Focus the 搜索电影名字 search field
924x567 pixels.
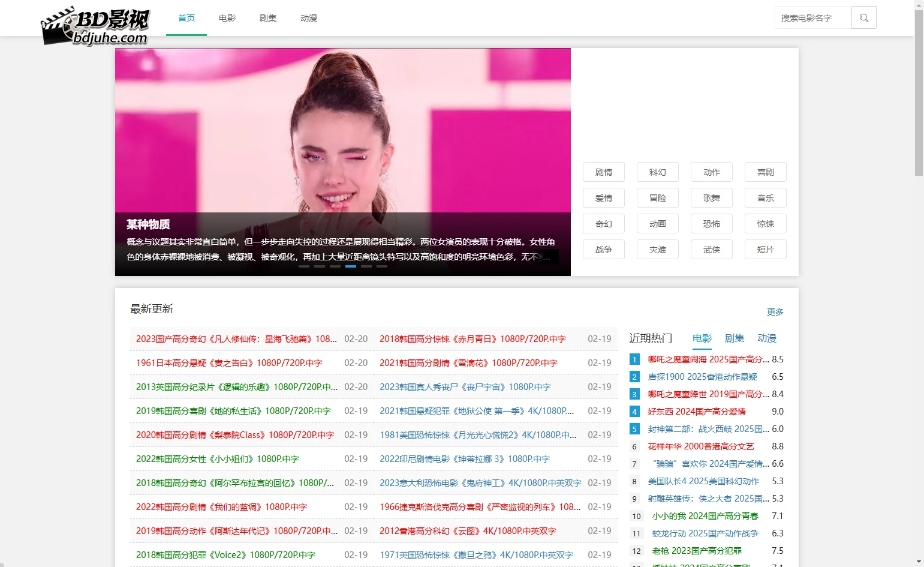click(x=812, y=18)
